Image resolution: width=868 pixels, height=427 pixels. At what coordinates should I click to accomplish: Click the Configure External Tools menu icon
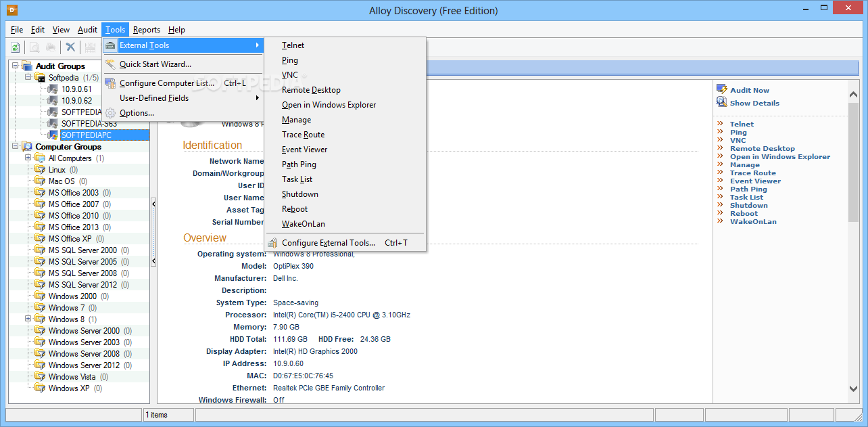point(272,243)
